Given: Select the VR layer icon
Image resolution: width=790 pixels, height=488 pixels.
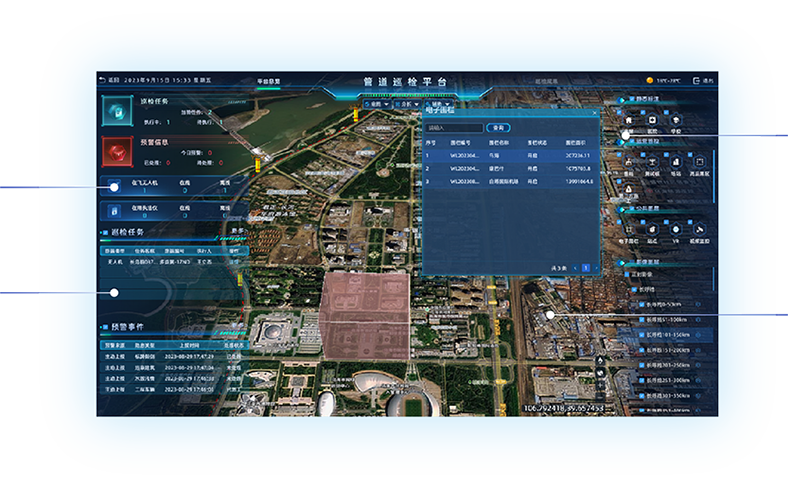Looking at the screenshot, I should click(678, 228).
